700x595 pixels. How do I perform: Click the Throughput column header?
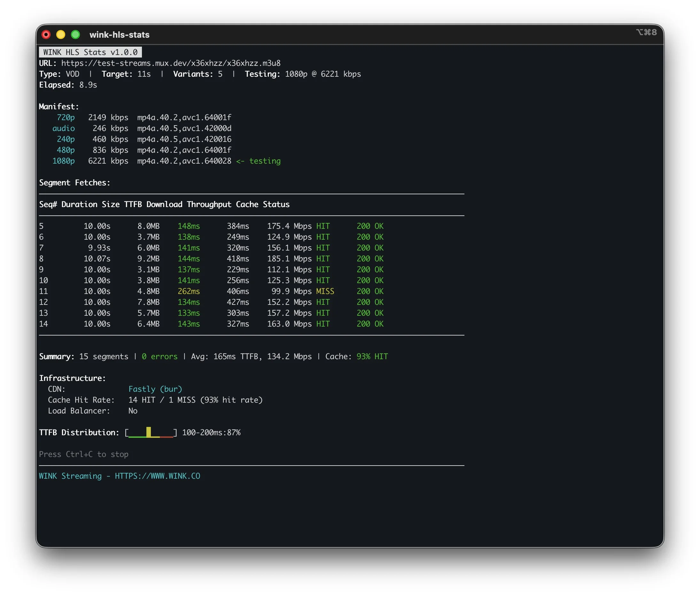(209, 205)
